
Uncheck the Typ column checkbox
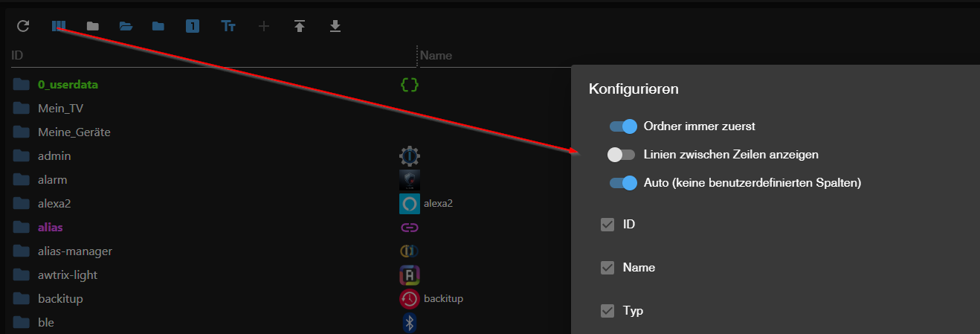tap(607, 311)
